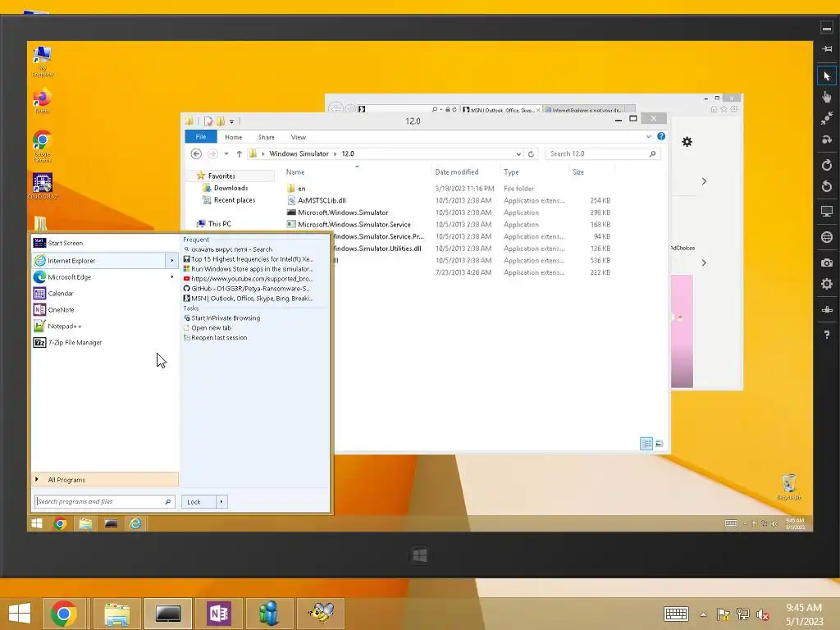Screen dimensions: 840x630
Task: Open the CPUID CPU-Z desktop icon
Action: (43, 186)
